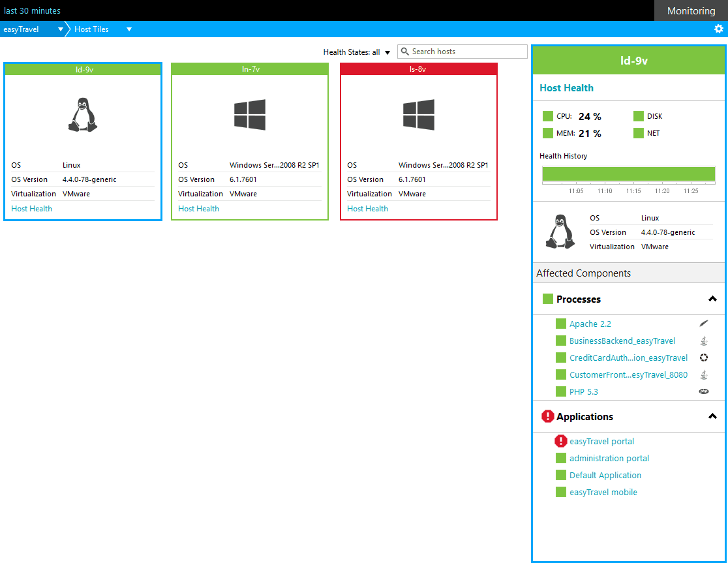Click the ld-9v title in details panel
Image resolution: width=728 pixels, height=563 pixels.
tap(634, 60)
